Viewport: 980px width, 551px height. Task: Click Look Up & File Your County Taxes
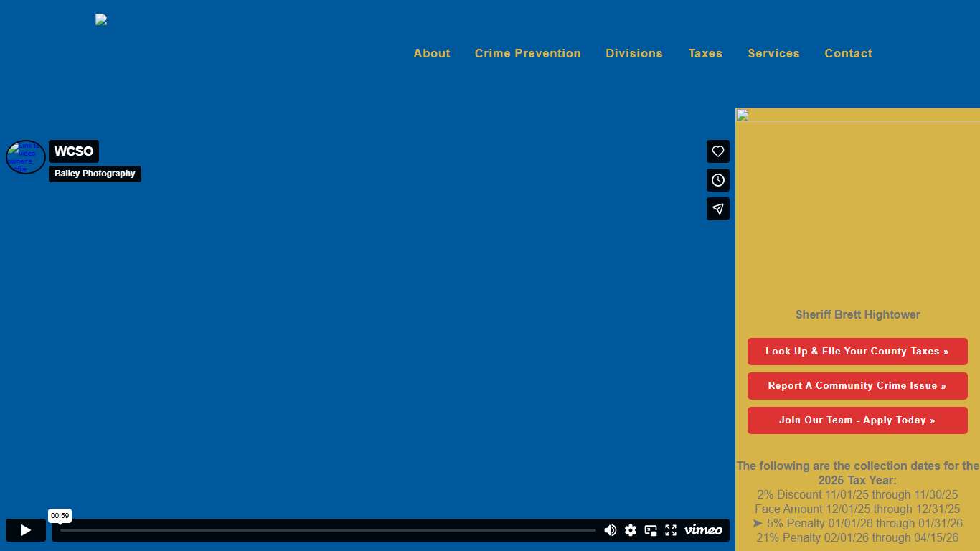coord(857,352)
